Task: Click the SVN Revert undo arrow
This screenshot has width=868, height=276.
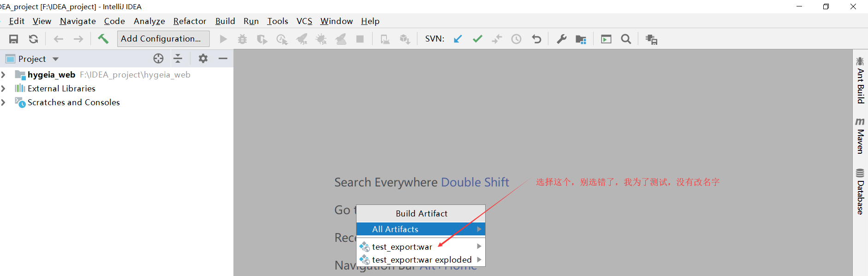Action: coord(536,39)
